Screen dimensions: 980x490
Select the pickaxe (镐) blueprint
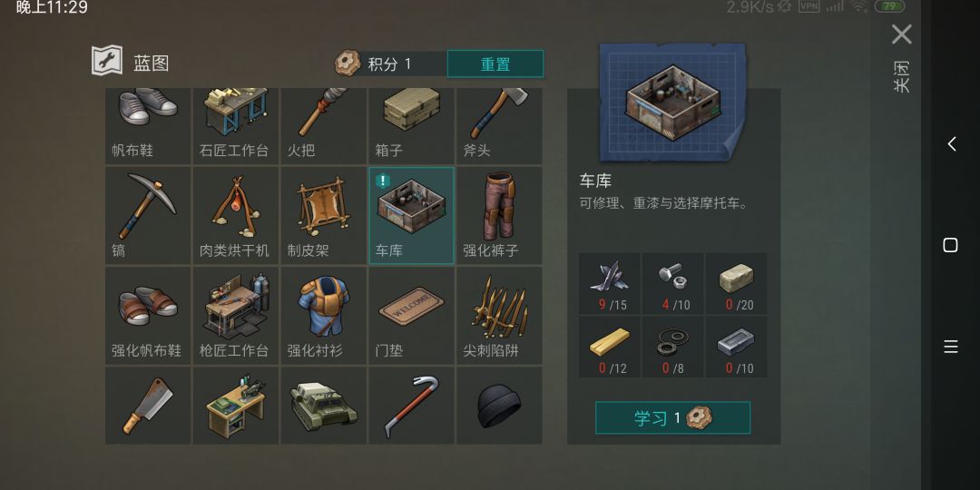coord(148,216)
